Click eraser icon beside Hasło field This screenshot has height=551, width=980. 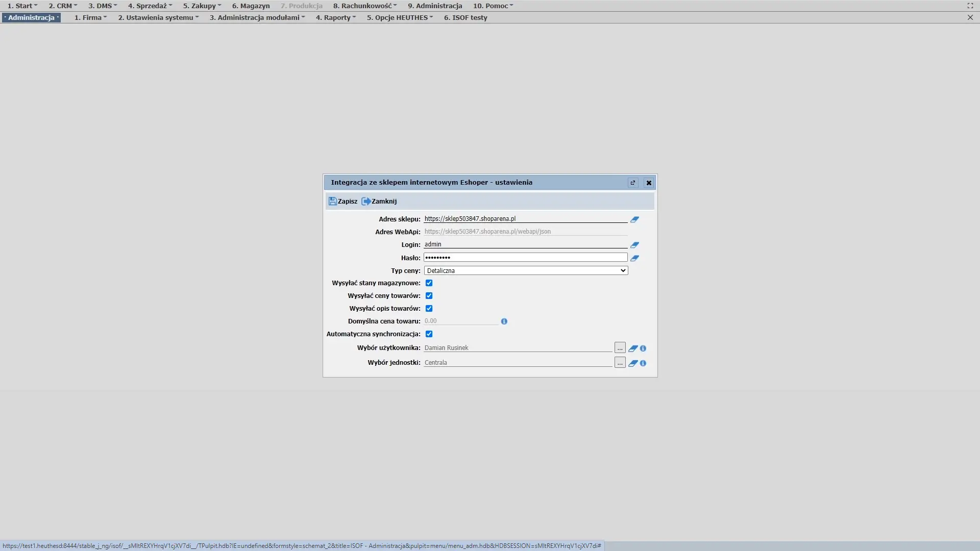click(634, 258)
